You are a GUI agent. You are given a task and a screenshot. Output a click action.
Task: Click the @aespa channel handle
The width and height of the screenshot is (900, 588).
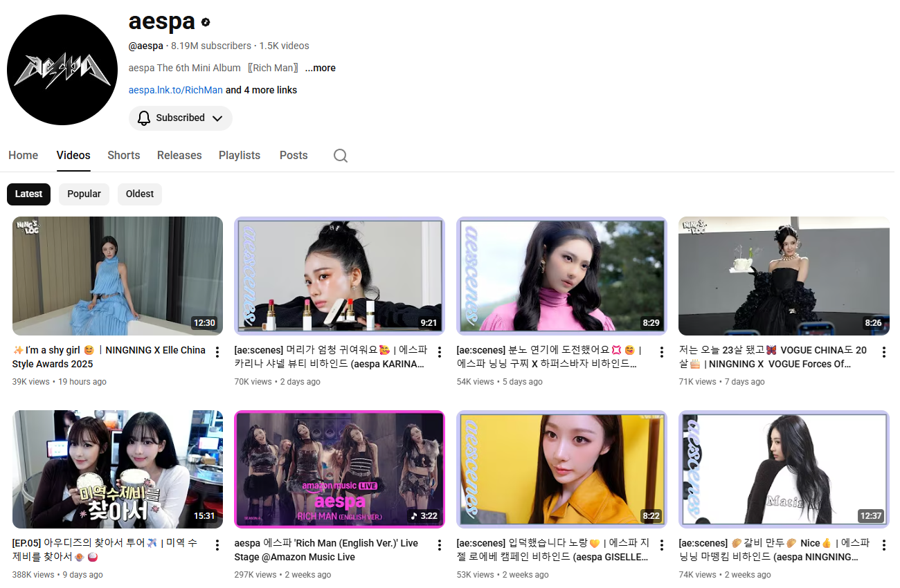tap(146, 46)
